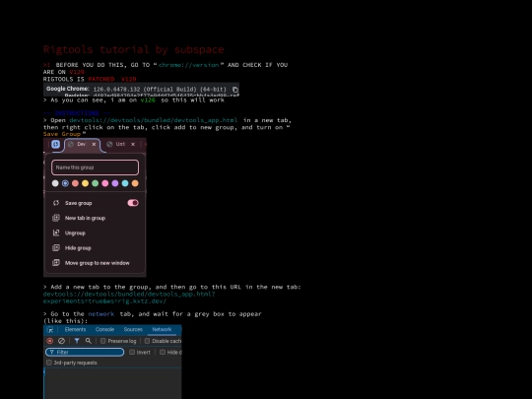Close the Dev tab with its X
The width and height of the screenshot is (532, 399).
[94, 144]
